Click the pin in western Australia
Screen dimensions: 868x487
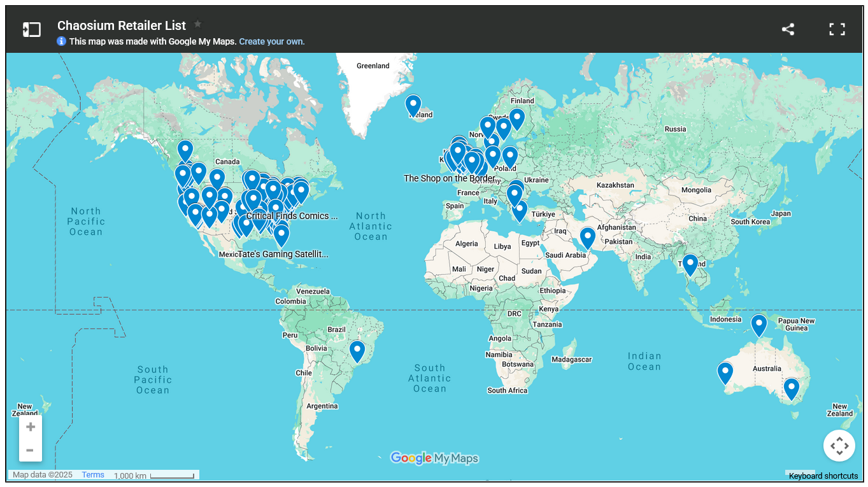[x=725, y=372]
